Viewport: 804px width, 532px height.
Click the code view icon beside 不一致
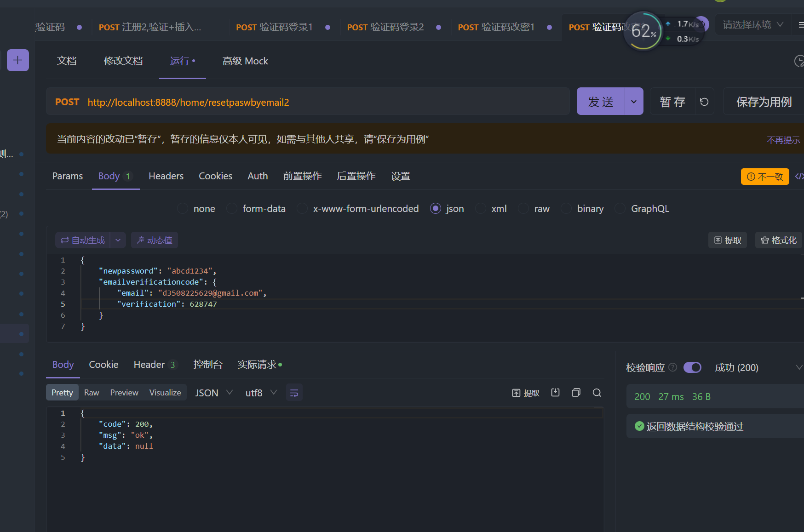(x=799, y=176)
